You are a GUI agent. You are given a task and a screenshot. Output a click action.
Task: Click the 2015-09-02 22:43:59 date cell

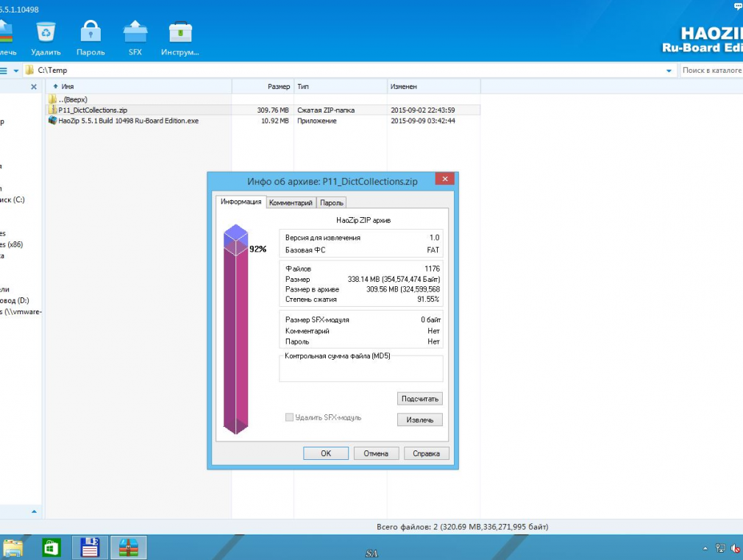pyautogui.click(x=423, y=110)
